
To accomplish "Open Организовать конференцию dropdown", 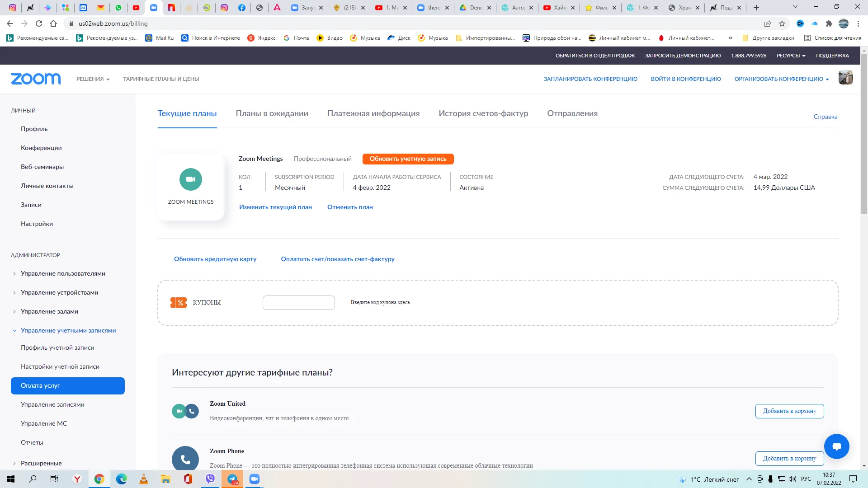I will coord(781,79).
